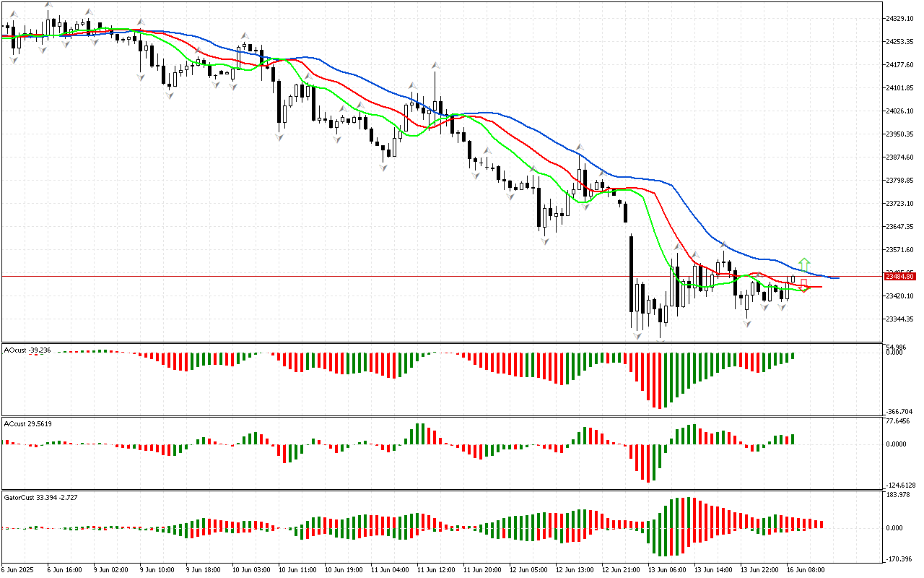Click the red horizontal bid price line
Image resolution: width=924 pixels, height=578 pixels.
tap(361, 276)
